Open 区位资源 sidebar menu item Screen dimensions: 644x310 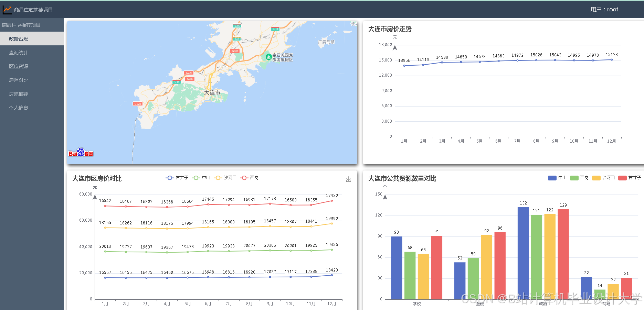click(x=32, y=66)
